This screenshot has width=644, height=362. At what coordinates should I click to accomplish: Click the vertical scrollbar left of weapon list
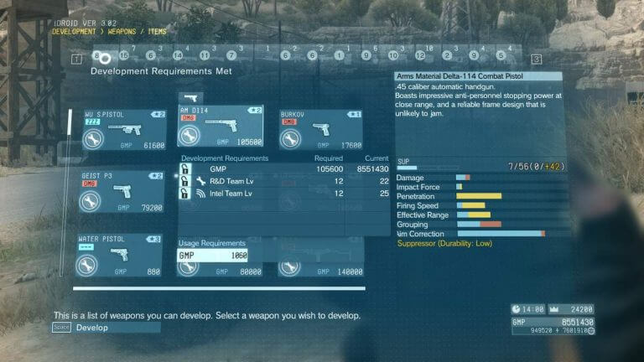(x=65, y=193)
